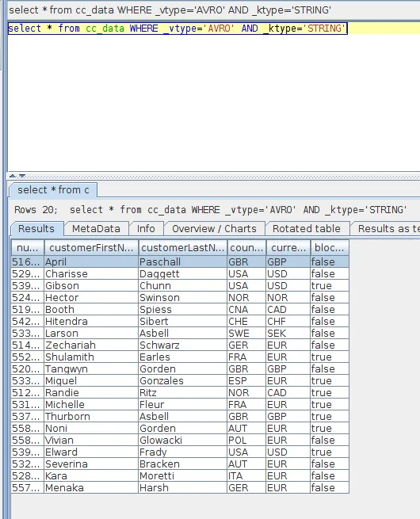
Task: Select the cell 'Vivian'
Action: pos(91,441)
